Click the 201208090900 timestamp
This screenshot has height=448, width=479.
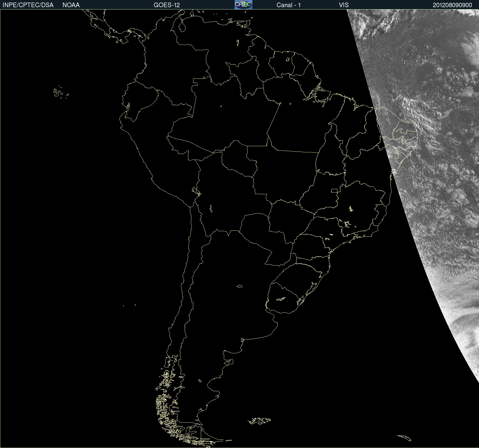452,5
